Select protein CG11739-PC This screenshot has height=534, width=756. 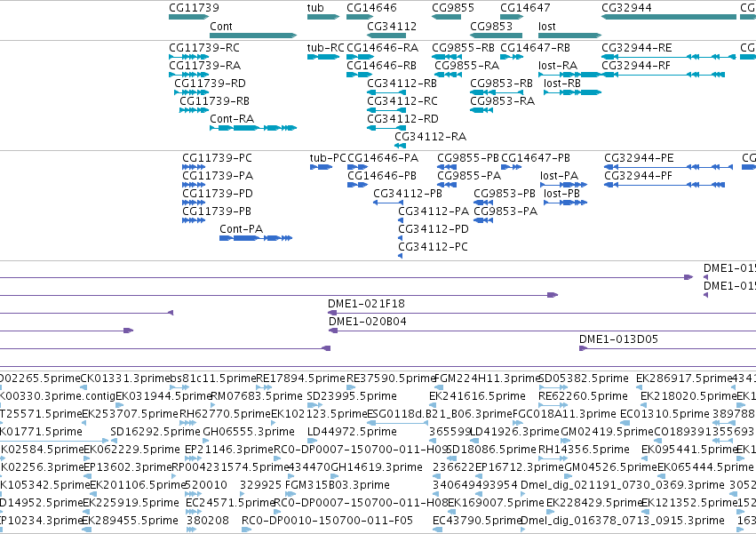[x=194, y=167]
